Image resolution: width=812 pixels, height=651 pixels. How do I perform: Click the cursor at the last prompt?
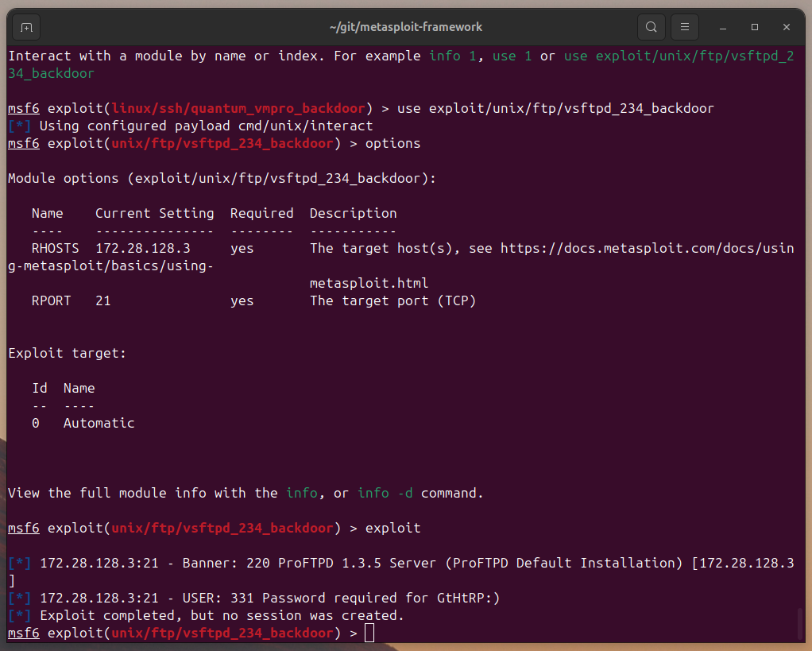369,633
